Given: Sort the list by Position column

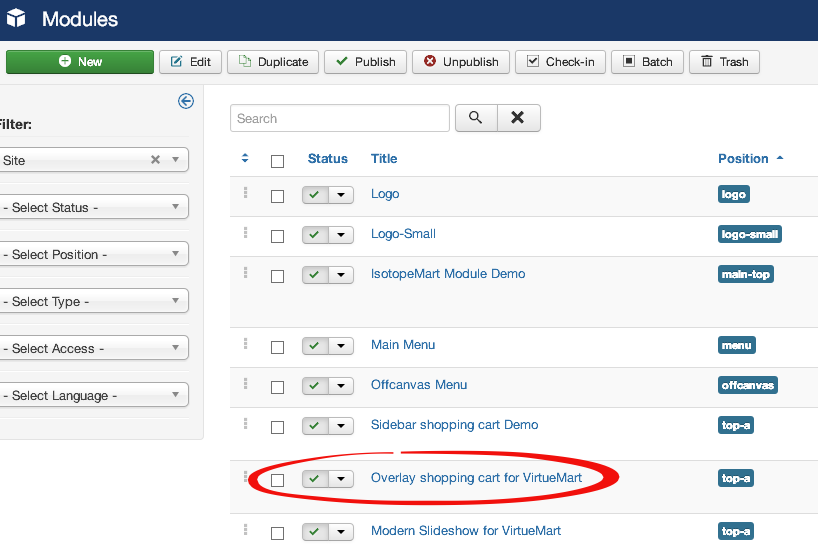Looking at the screenshot, I should (x=743, y=159).
